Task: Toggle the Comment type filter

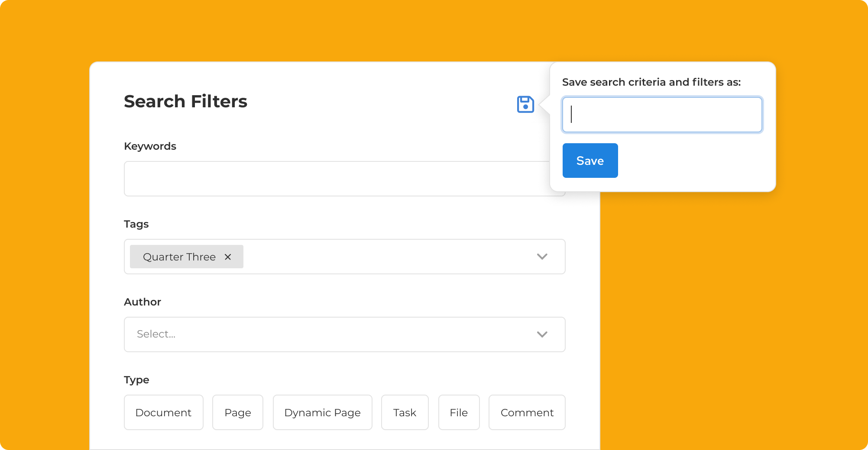Action: coord(527,412)
